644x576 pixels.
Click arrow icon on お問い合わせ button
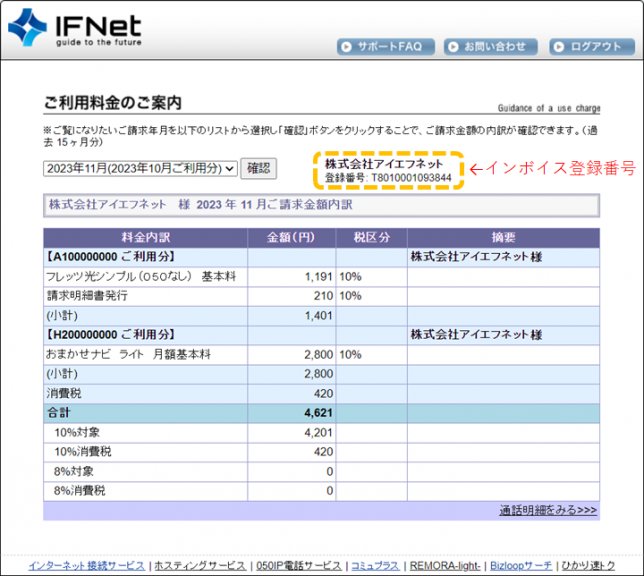(452, 46)
